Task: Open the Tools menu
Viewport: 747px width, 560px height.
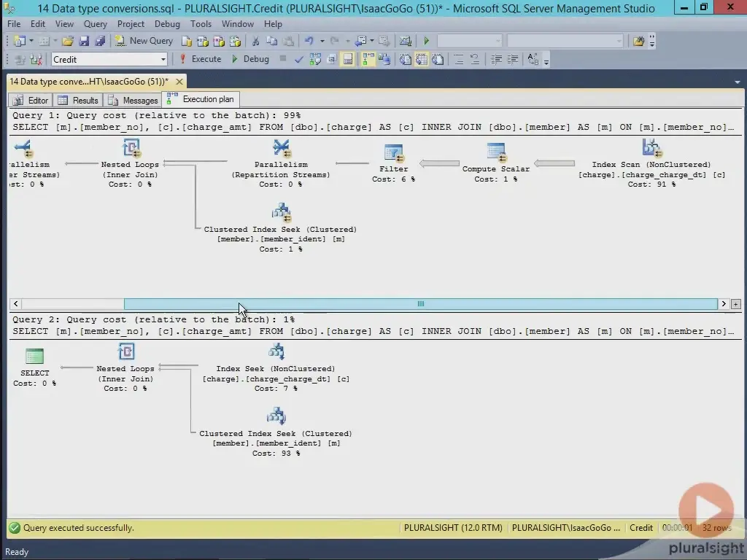Action: coord(201,24)
